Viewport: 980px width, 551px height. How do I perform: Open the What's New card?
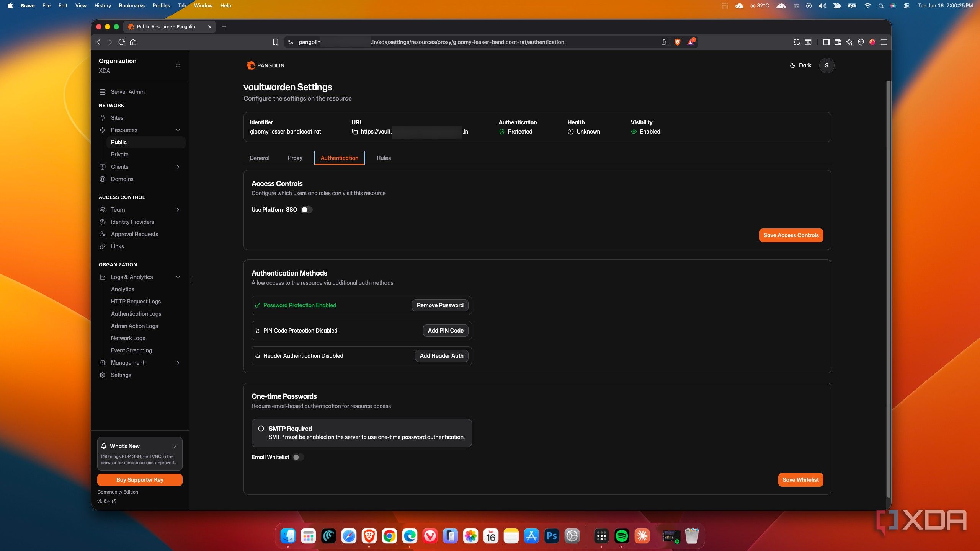click(x=140, y=454)
